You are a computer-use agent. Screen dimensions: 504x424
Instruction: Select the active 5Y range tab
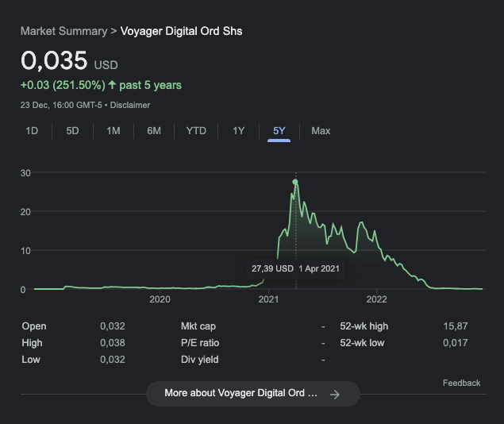pos(279,131)
